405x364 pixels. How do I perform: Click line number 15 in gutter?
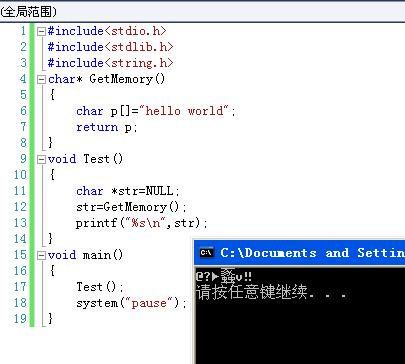(x=20, y=255)
